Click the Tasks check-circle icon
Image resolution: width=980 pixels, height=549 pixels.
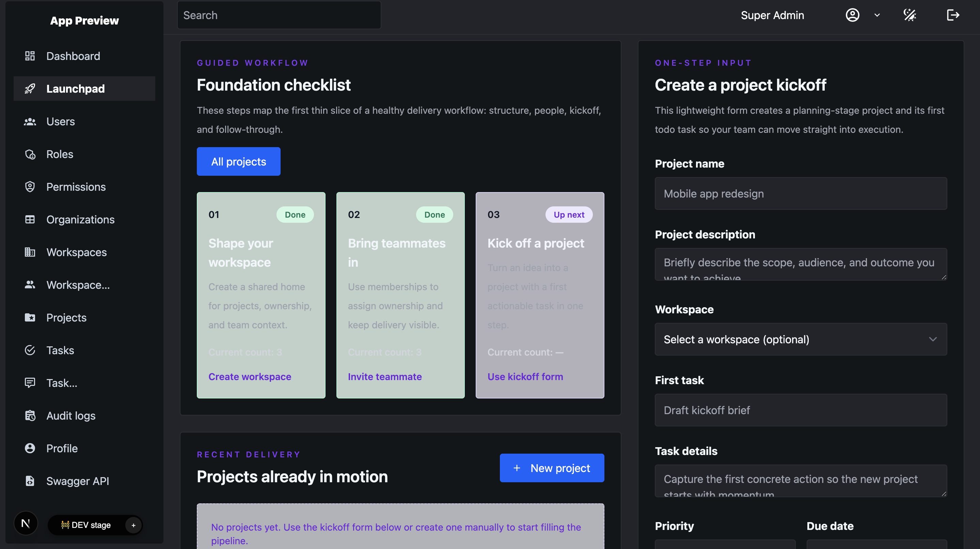coord(30,350)
